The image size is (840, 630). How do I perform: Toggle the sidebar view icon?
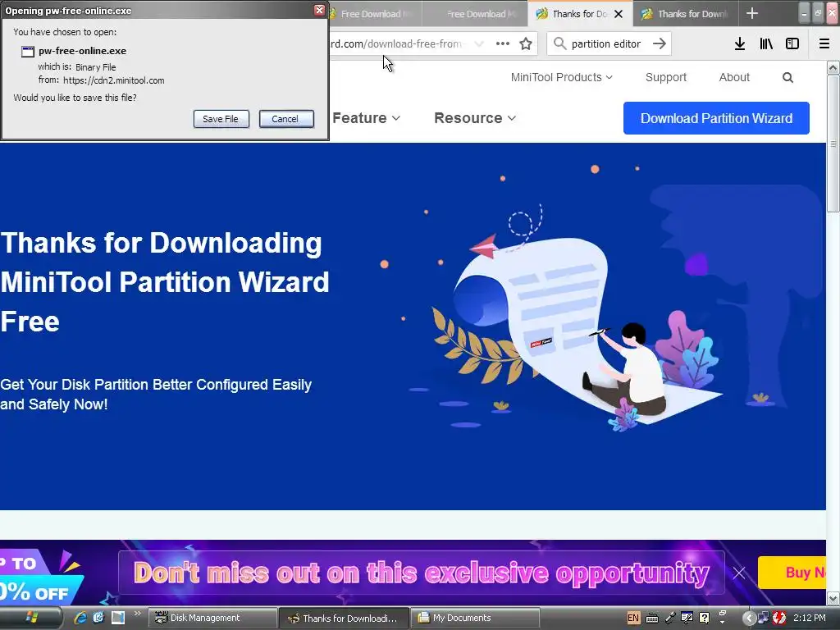tap(792, 44)
